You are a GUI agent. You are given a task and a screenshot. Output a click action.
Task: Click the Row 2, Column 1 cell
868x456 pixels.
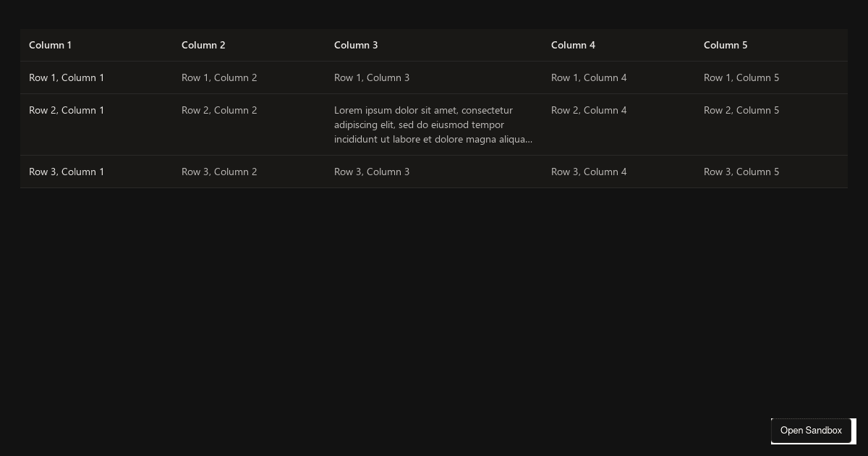pyautogui.click(x=67, y=110)
